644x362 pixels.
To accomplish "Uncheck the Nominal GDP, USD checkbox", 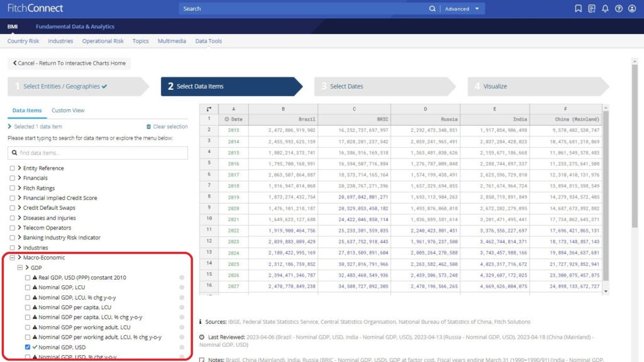I will (28, 347).
